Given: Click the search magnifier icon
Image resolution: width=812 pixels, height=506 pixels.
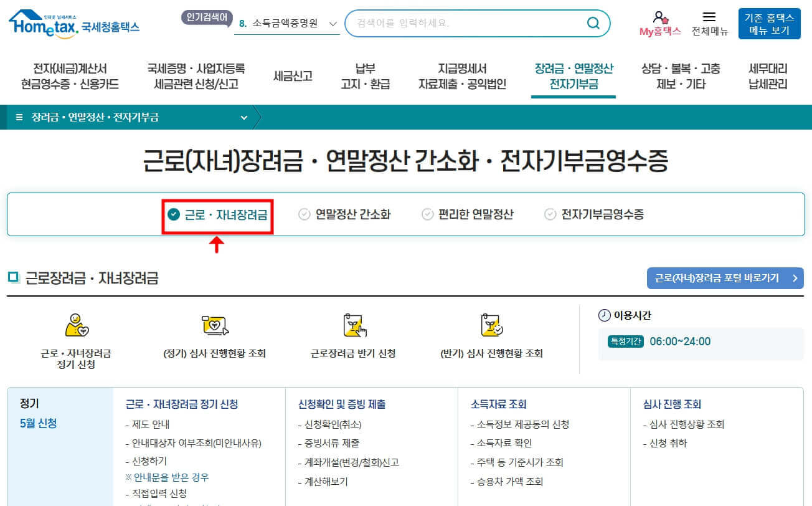Looking at the screenshot, I should coord(592,22).
